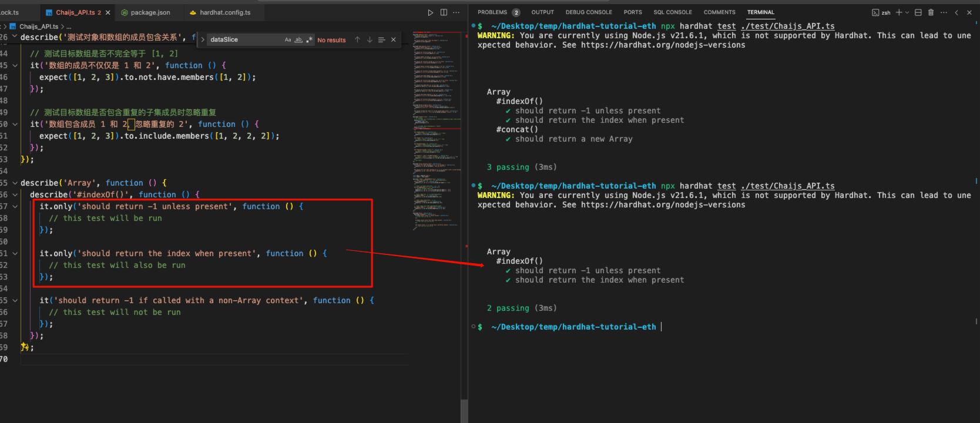Select the TERMINAL panel tab
Screen dimensions: 980x423
(x=761, y=12)
